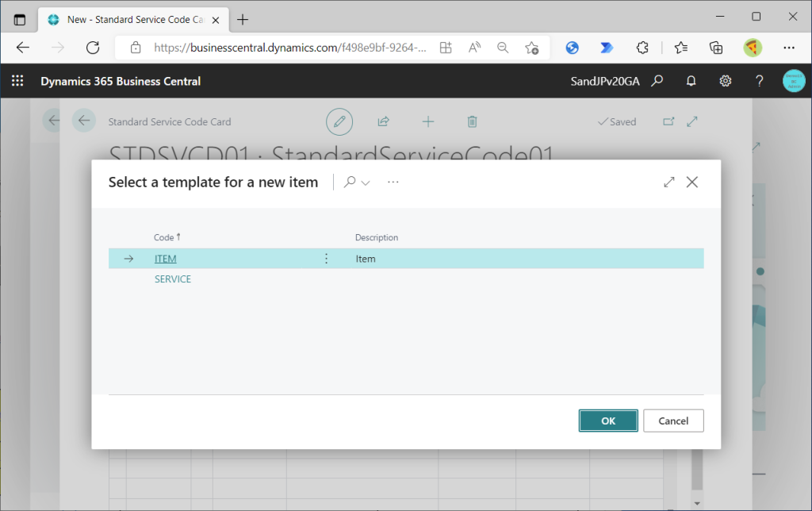Cancel the template selection dialog
This screenshot has height=511, width=812.
point(673,421)
